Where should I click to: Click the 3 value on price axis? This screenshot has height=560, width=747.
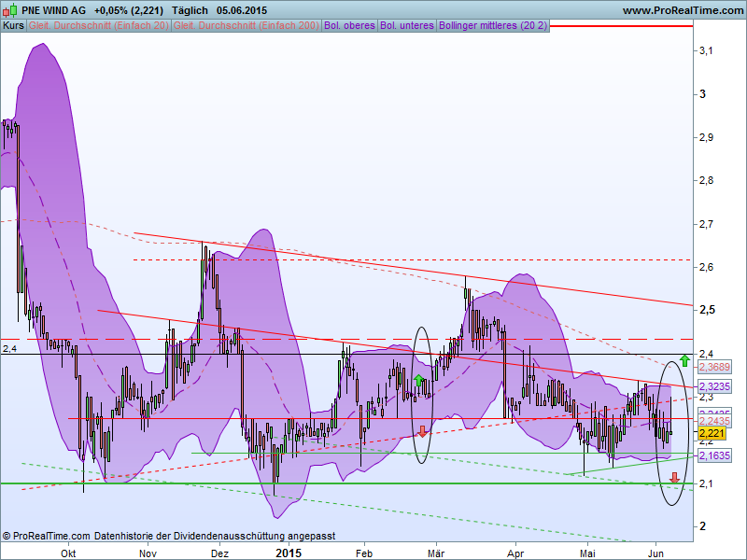click(x=702, y=94)
